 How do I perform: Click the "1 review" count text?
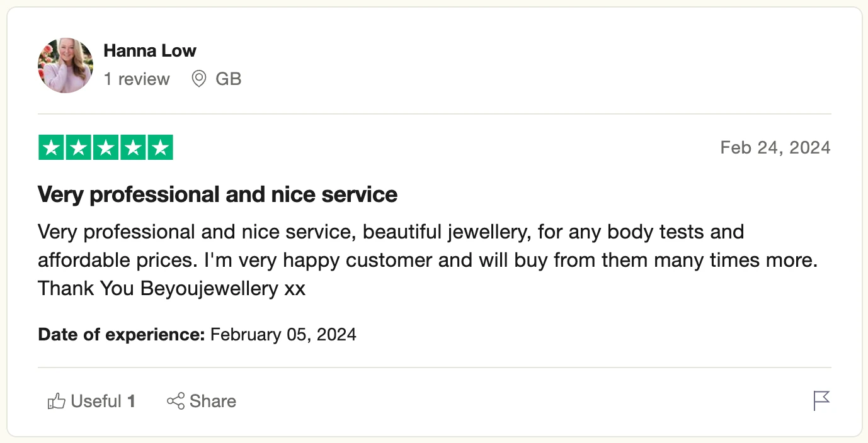(137, 79)
